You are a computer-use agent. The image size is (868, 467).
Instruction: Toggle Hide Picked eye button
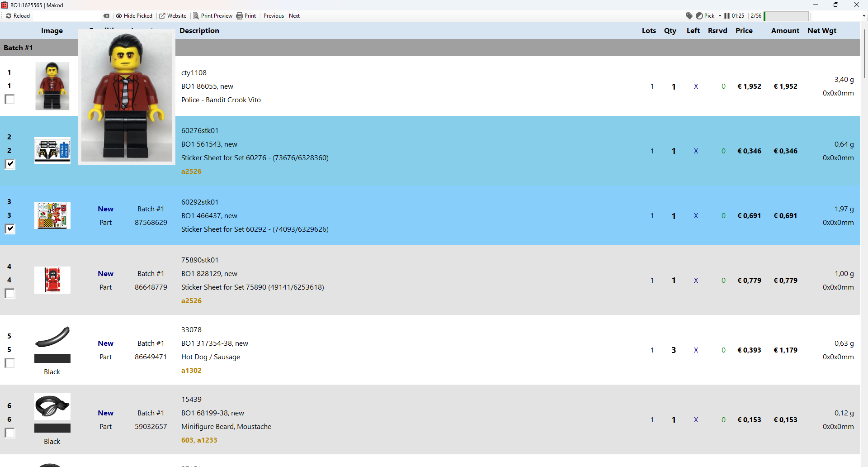[134, 16]
